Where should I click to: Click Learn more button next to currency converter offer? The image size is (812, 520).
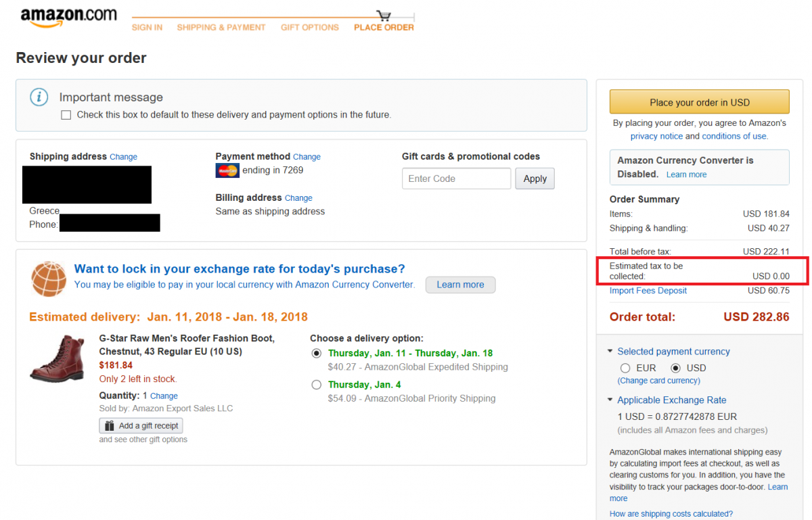point(460,285)
